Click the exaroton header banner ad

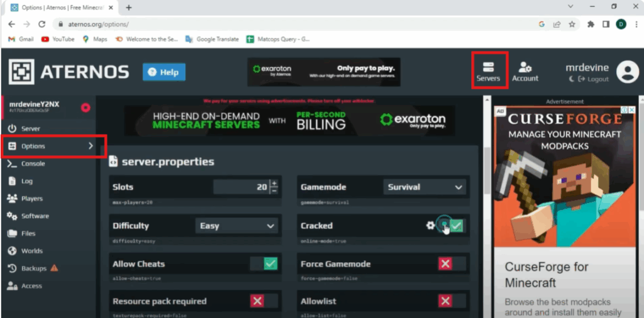(324, 72)
